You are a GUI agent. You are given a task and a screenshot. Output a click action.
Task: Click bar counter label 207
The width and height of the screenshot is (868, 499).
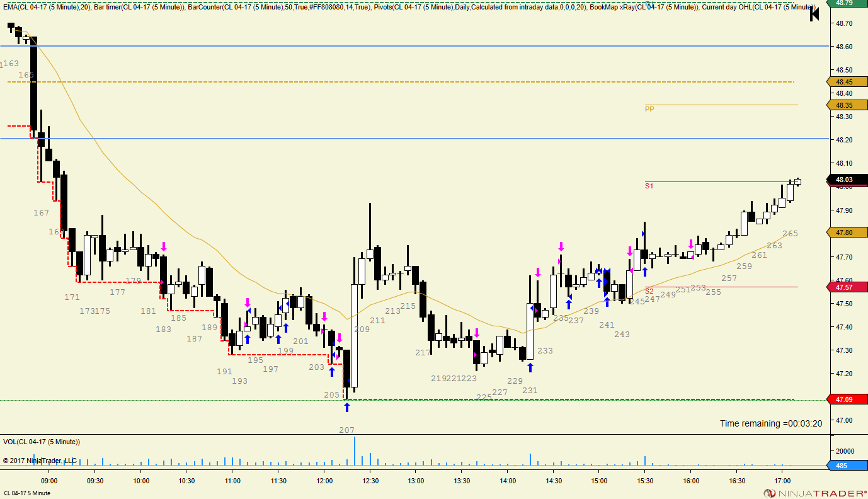(x=346, y=430)
